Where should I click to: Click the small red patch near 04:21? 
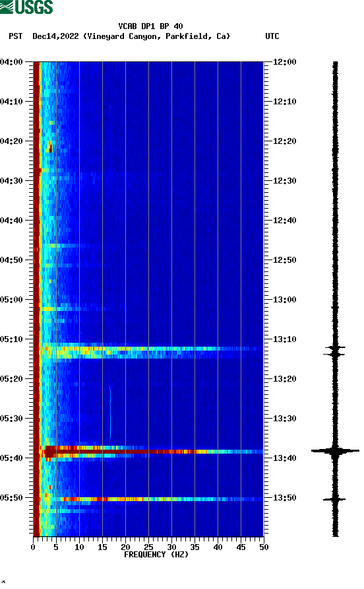[50, 147]
